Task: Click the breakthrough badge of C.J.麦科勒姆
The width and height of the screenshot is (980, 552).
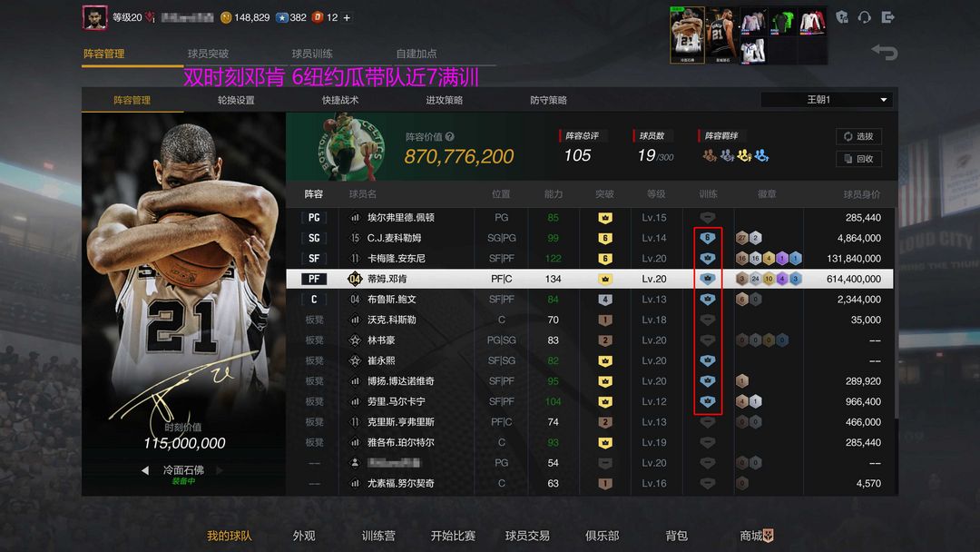Action: [604, 238]
